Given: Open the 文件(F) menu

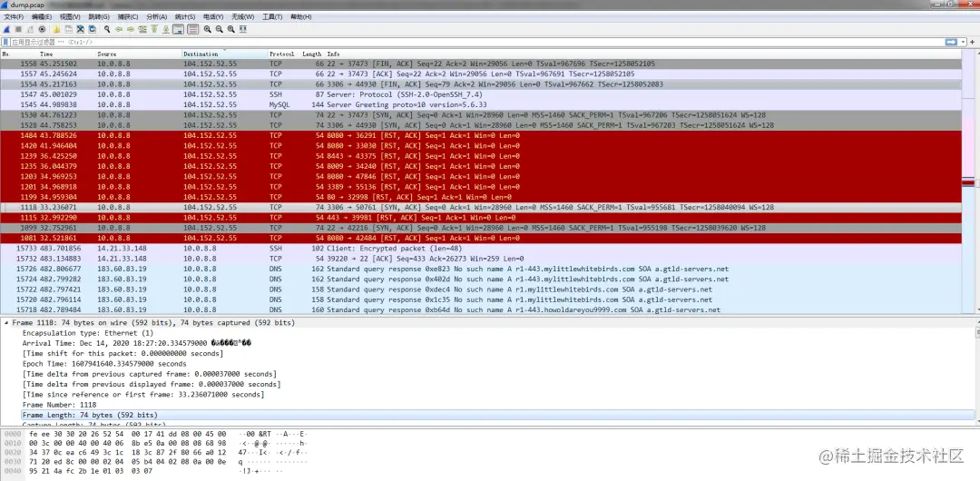Looking at the screenshot, I should pyautogui.click(x=14, y=17).
